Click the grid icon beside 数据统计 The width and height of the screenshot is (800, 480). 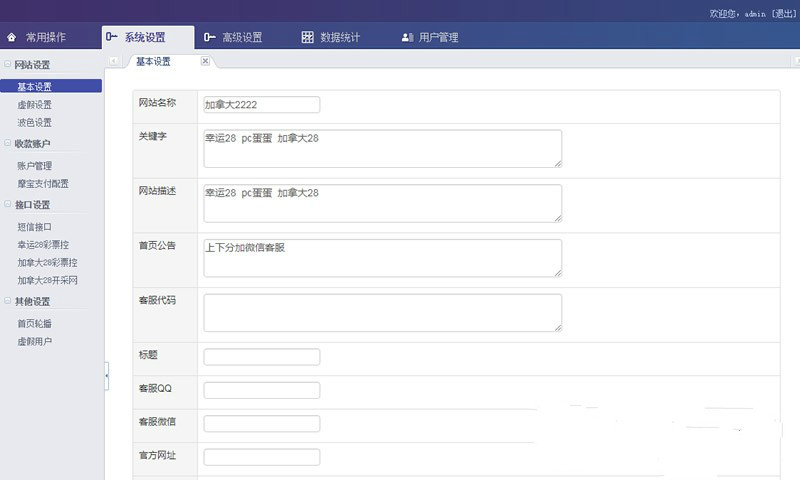[x=307, y=37]
